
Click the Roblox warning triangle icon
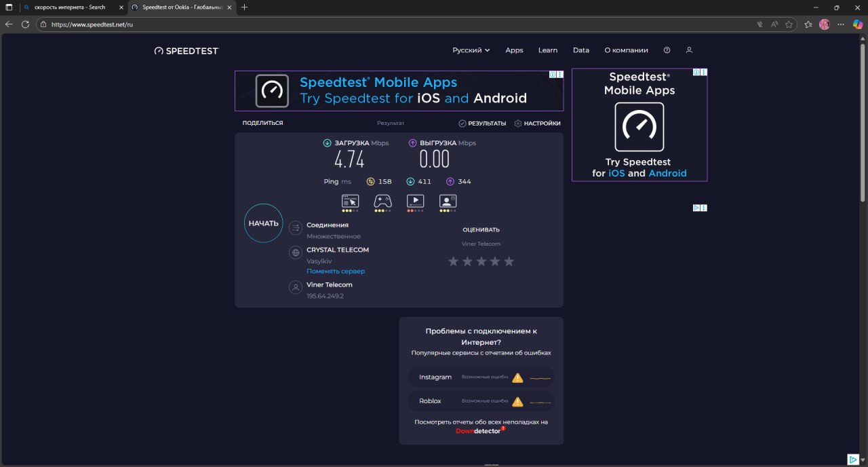pos(517,401)
